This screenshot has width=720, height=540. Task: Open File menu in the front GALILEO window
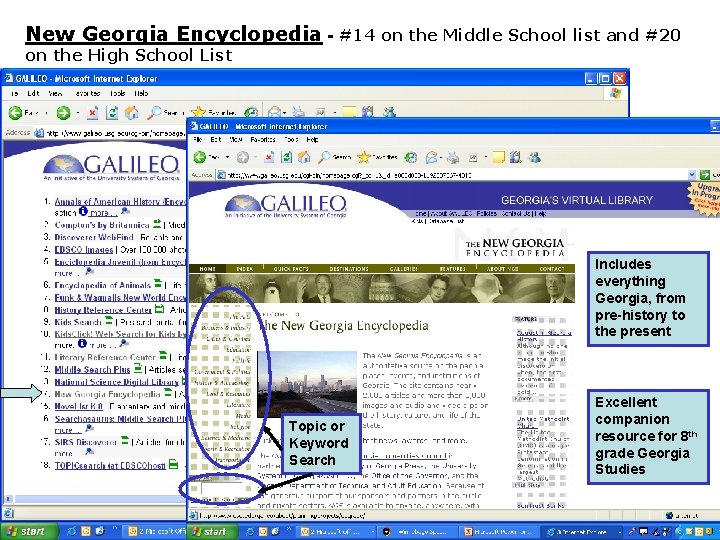198,140
